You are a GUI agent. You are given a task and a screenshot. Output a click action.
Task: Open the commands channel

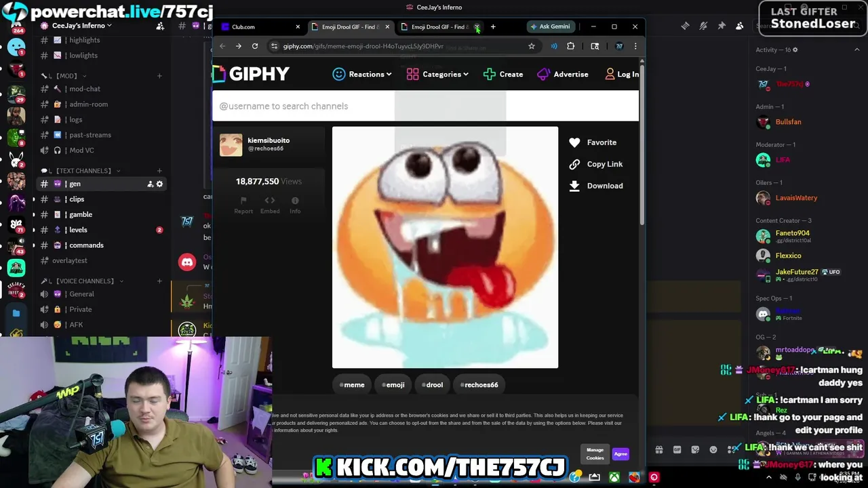102,245
